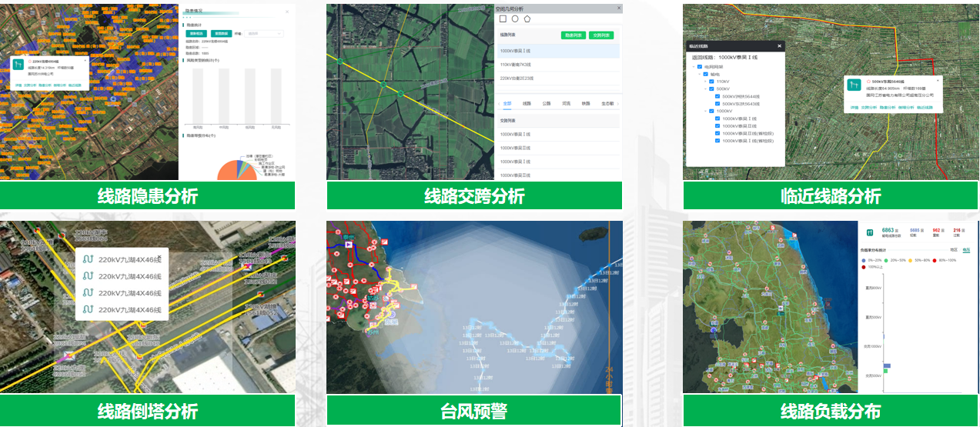Select the 电压 tab in load statistics

(966, 250)
